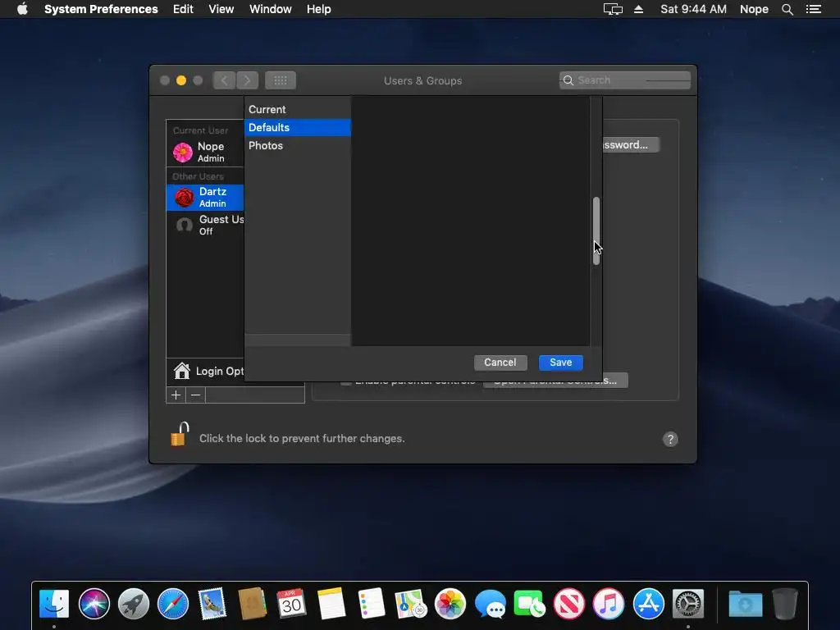Viewport: 840px width, 630px height.
Task: Launch Siri from the Dock
Action: click(x=94, y=604)
